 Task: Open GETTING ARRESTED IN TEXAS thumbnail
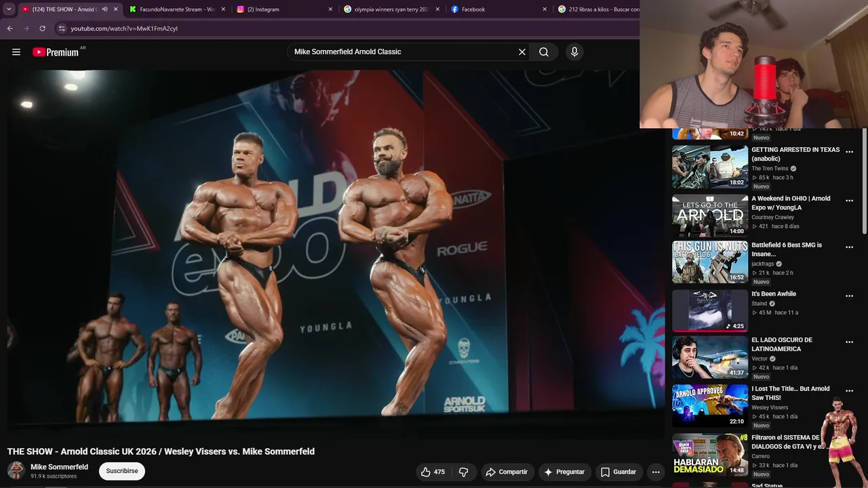710,167
